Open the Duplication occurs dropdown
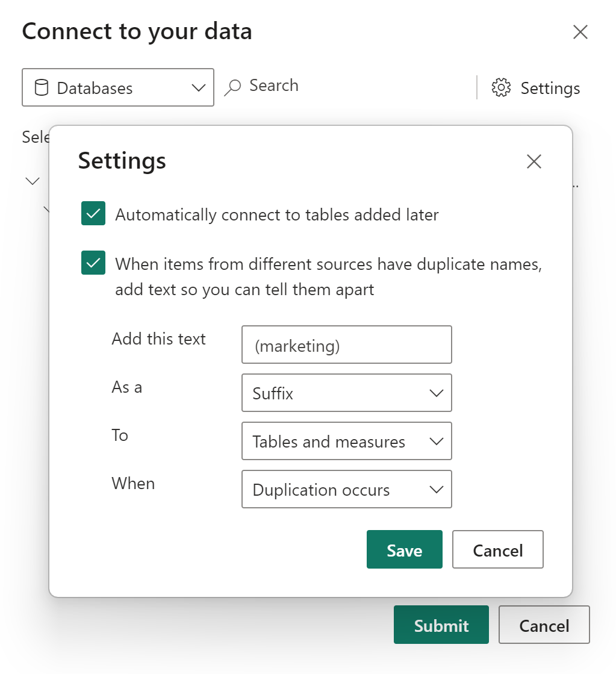 pyautogui.click(x=346, y=489)
